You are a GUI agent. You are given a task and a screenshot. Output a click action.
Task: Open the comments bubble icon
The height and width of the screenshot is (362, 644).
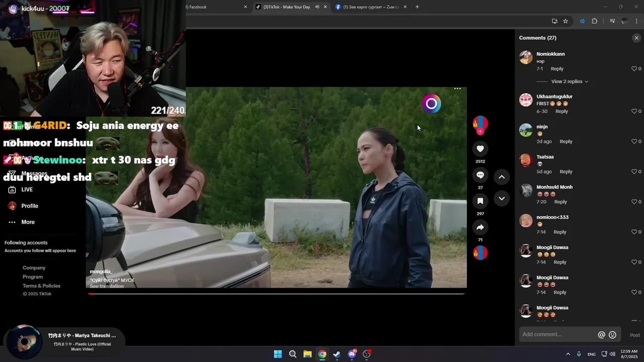[x=480, y=175]
